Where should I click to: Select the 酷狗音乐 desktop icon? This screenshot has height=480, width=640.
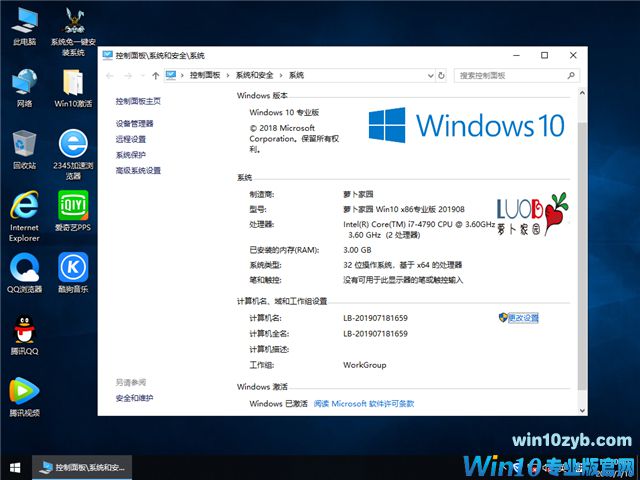point(73,273)
